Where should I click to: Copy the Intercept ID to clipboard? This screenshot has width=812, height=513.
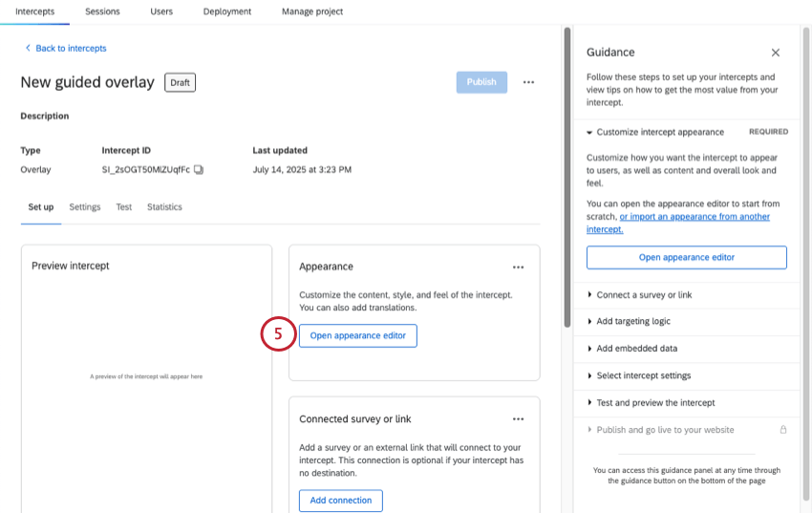coord(199,169)
